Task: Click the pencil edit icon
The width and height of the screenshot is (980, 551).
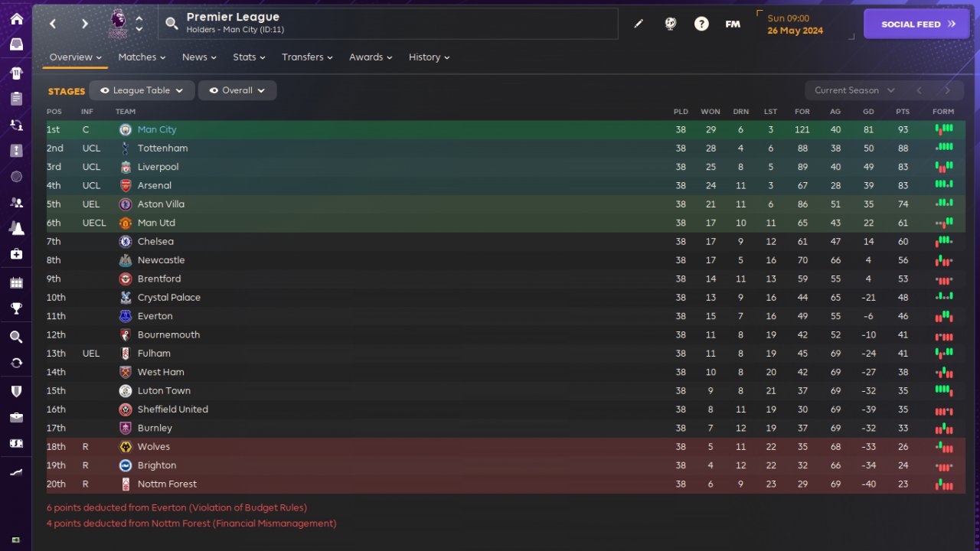Action: 639,24
